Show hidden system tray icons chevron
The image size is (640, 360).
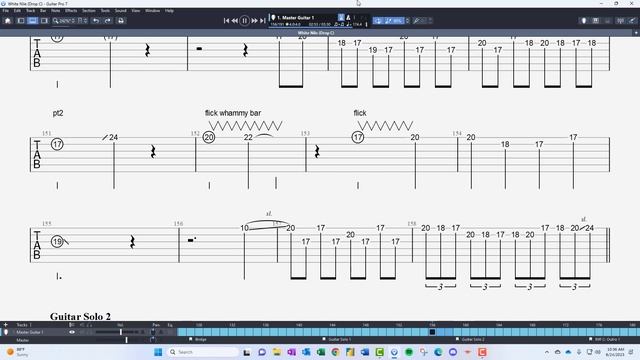[547, 352]
